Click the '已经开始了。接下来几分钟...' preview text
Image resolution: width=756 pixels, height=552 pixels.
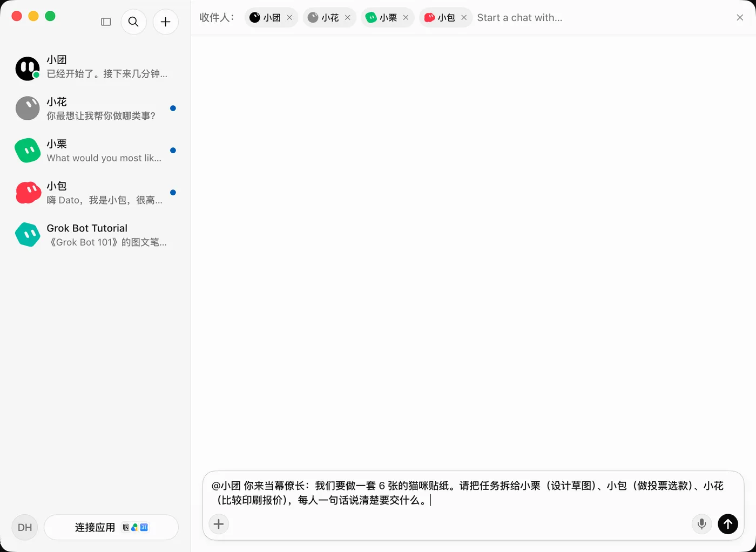click(x=107, y=74)
